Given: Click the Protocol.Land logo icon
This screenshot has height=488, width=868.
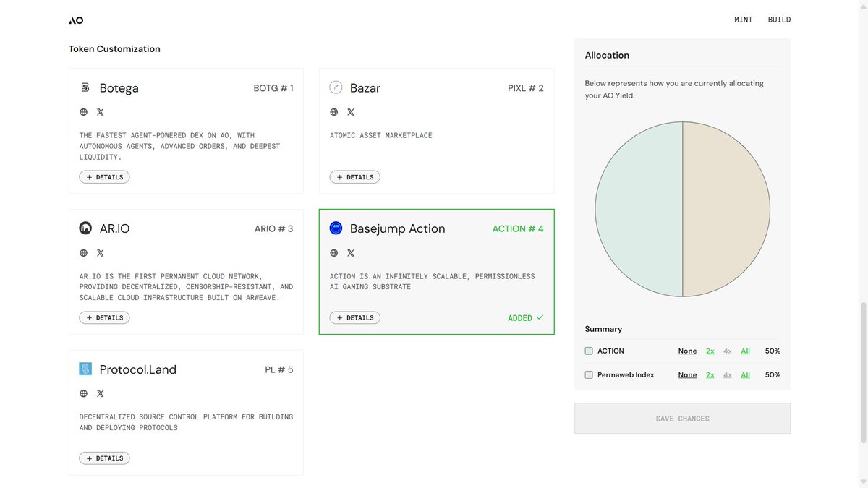Looking at the screenshot, I should click(x=85, y=369).
